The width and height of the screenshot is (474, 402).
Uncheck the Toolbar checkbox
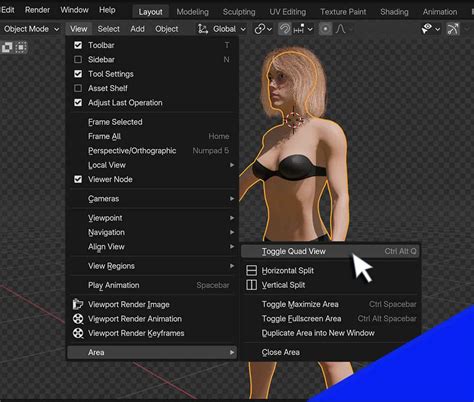click(78, 45)
